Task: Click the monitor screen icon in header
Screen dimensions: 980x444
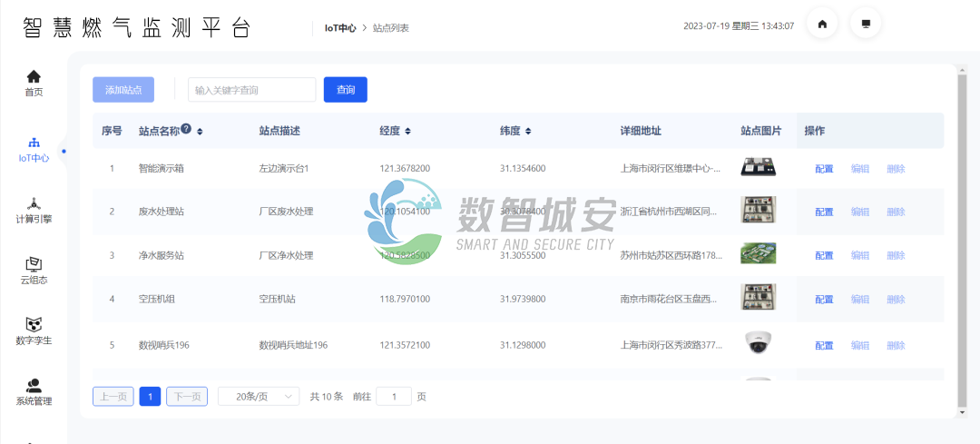Action: point(866,25)
